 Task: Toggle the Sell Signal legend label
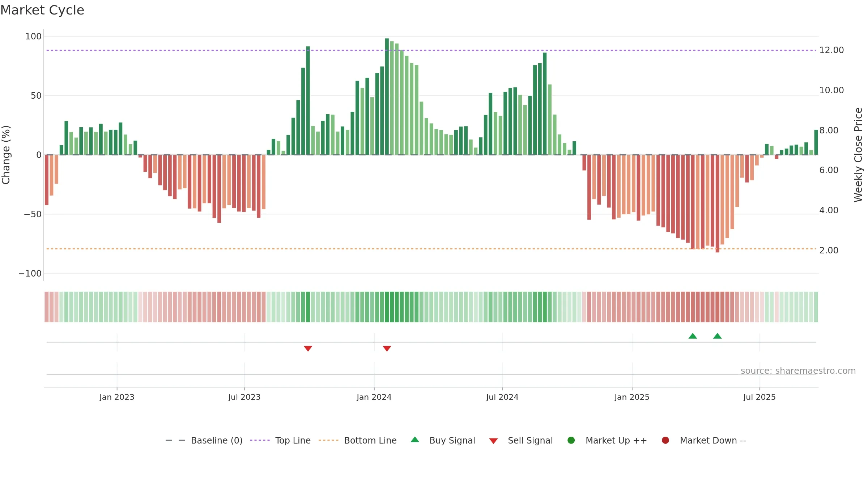[x=530, y=440]
